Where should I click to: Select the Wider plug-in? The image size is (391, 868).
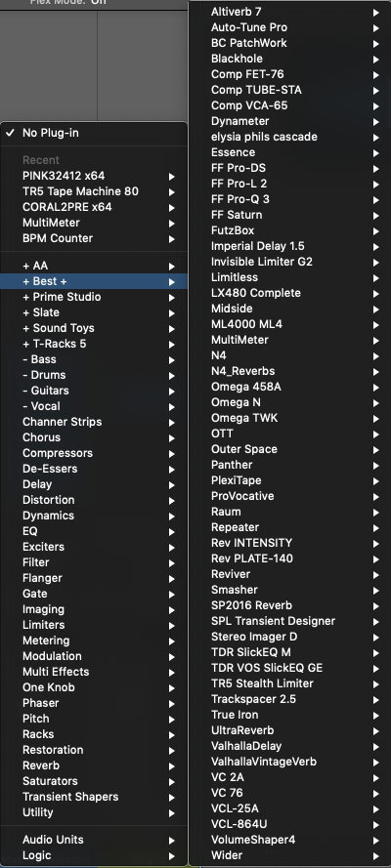click(x=289, y=855)
